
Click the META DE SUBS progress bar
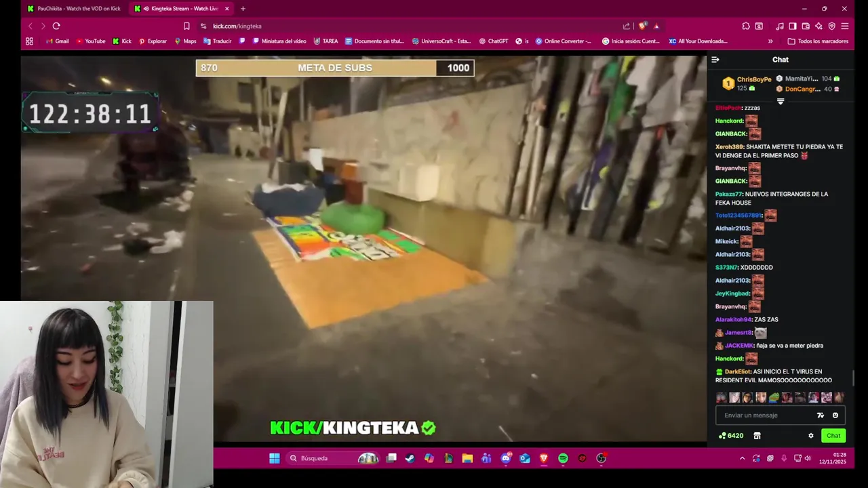point(335,68)
